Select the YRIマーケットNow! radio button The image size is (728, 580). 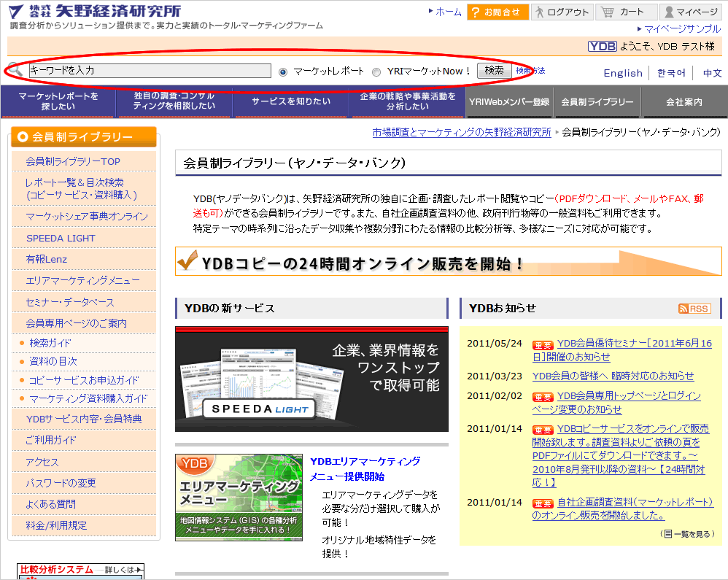tap(376, 71)
